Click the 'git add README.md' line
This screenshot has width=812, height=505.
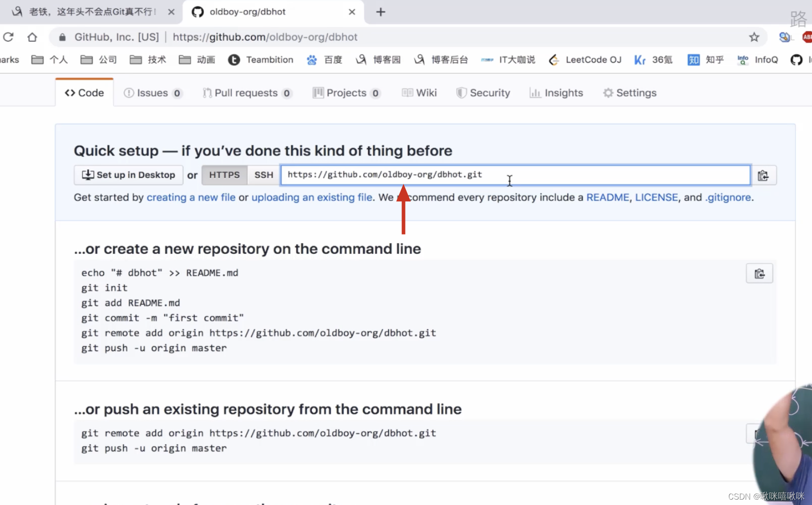(130, 303)
